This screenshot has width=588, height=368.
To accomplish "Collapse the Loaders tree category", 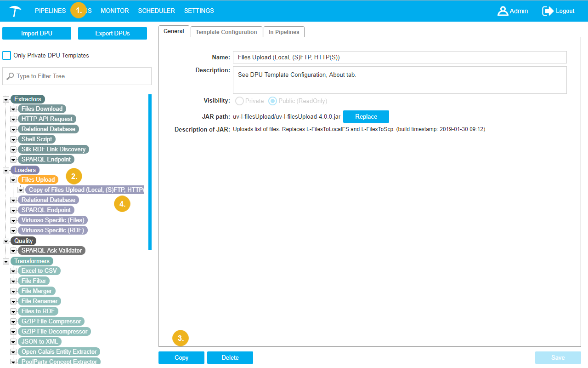I will [6, 170].
